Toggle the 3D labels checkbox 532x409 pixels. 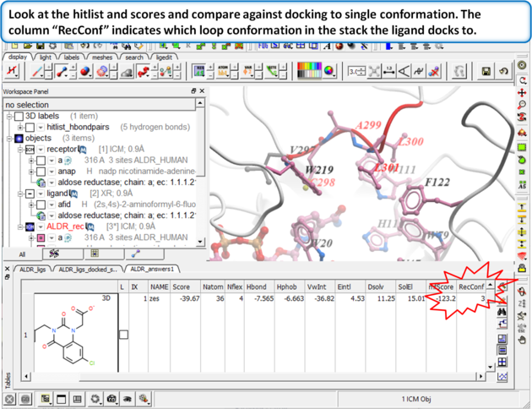coord(19,116)
